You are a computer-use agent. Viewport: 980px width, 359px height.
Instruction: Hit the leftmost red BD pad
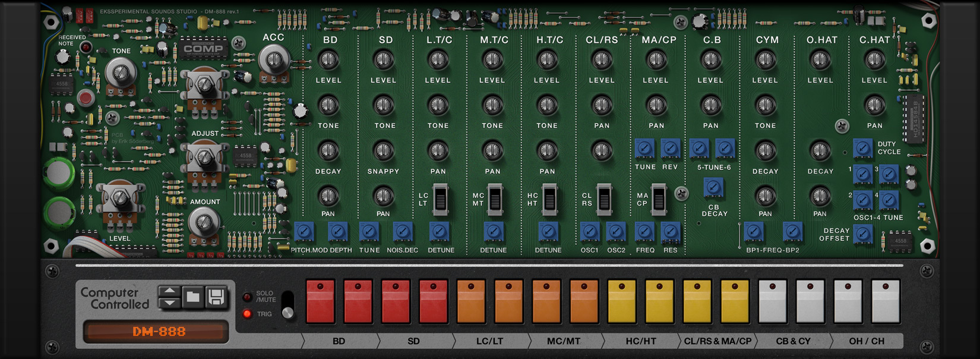tap(321, 301)
